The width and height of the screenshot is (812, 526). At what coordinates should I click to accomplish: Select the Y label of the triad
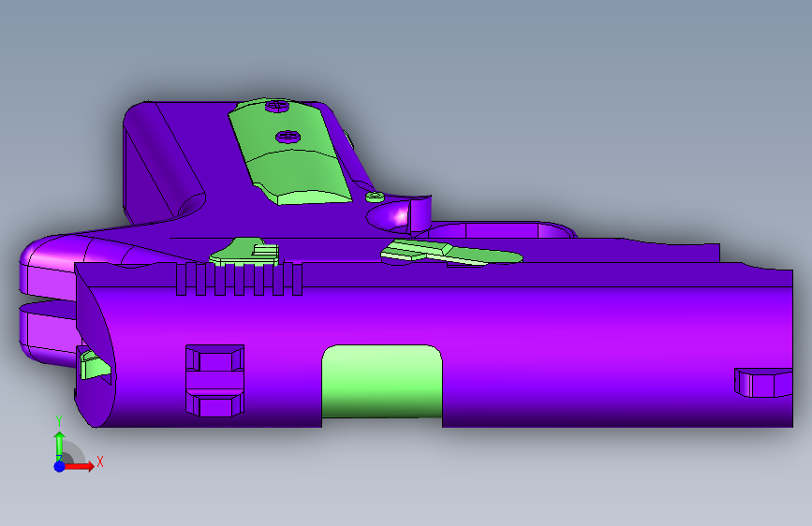pyautogui.click(x=59, y=421)
